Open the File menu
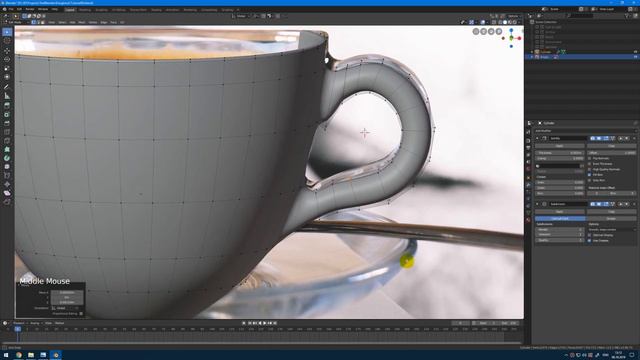The image size is (640, 360). pos(11,9)
